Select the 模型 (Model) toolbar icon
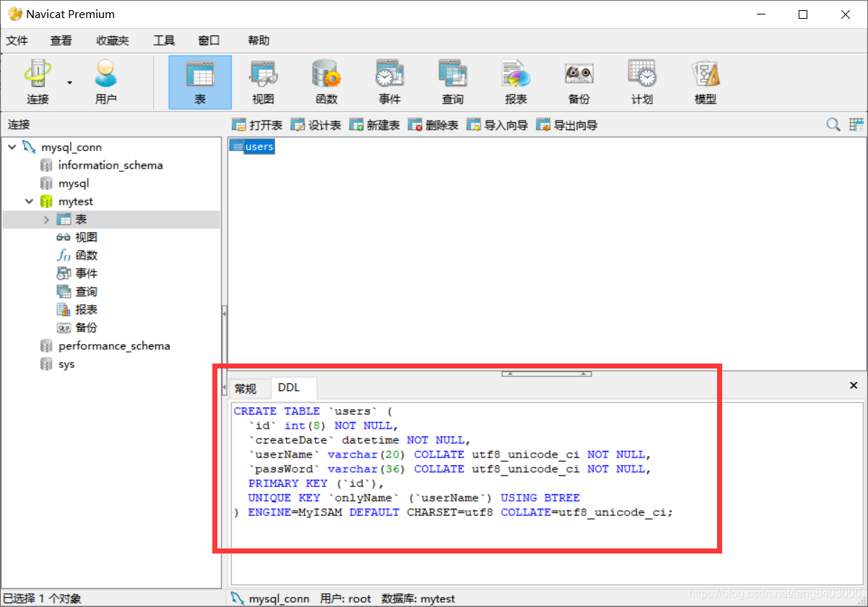This screenshot has height=607, width=868. (706, 82)
